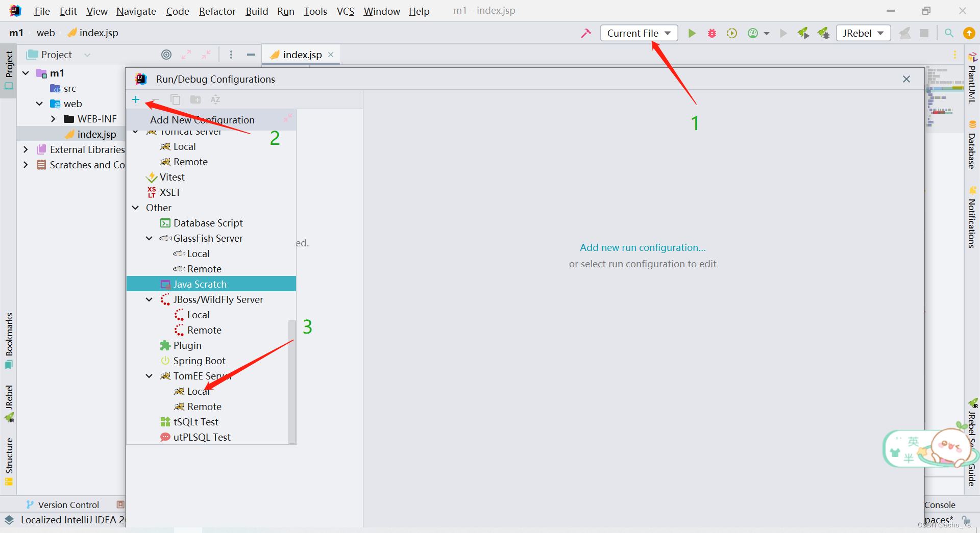
Task: Click the Debug with JRebel rocket icon
Action: click(823, 33)
